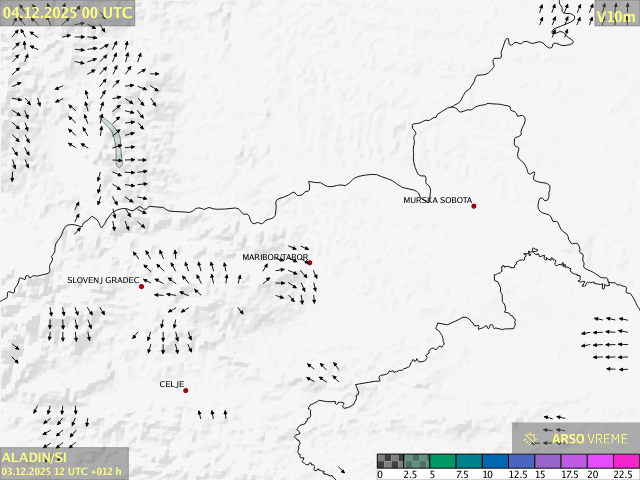
Task: Click the ARSO VREME watermark text
Action: [590, 438]
